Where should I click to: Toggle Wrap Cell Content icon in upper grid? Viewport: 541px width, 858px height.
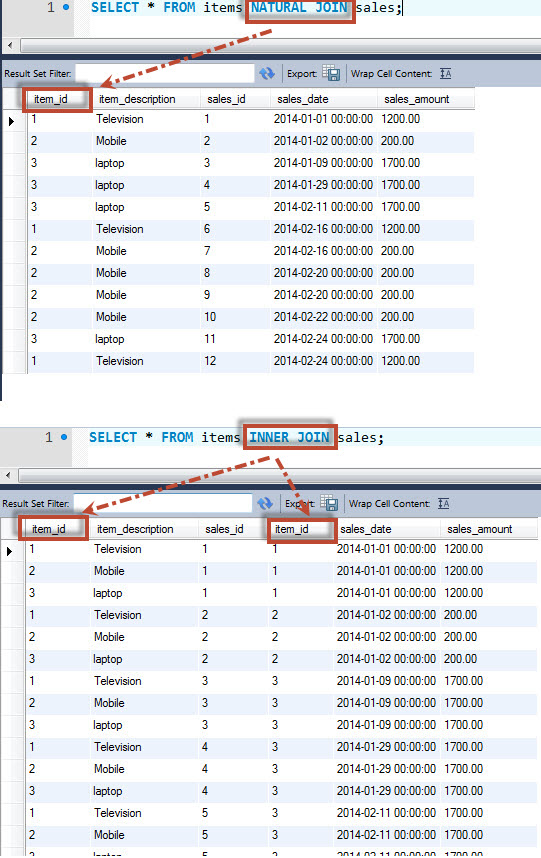click(446, 73)
